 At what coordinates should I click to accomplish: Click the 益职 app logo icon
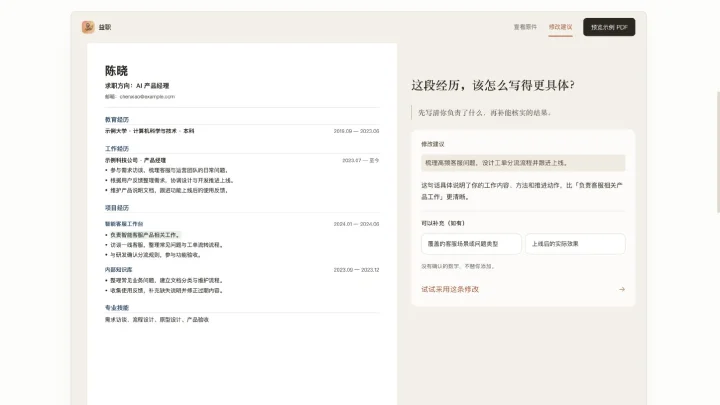(88, 27)
